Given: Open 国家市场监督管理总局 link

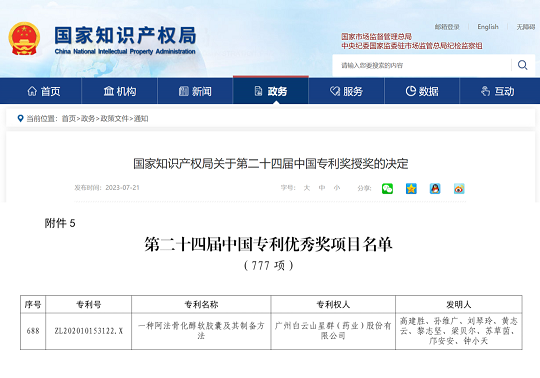Looking at the screenshot, I should (x=376, y=36).
